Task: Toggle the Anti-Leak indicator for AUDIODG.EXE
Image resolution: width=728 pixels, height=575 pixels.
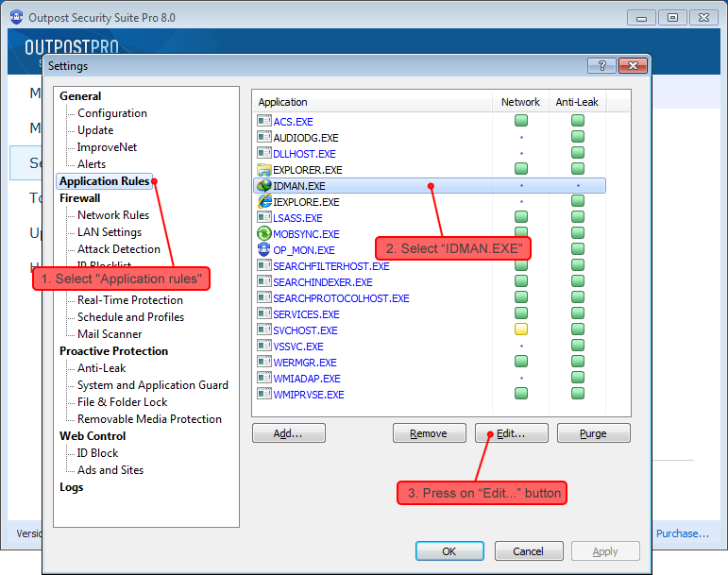Action: tap(578, 137)
